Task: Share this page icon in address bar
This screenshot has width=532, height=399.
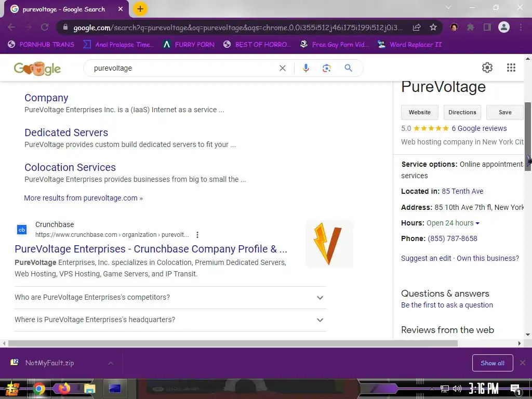Action: point(417,27)
